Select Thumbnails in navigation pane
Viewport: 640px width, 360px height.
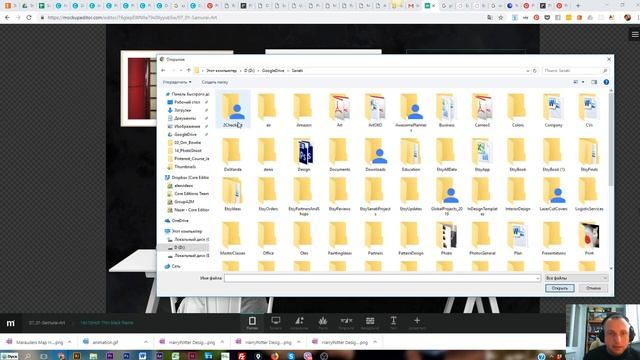(185, 167)
